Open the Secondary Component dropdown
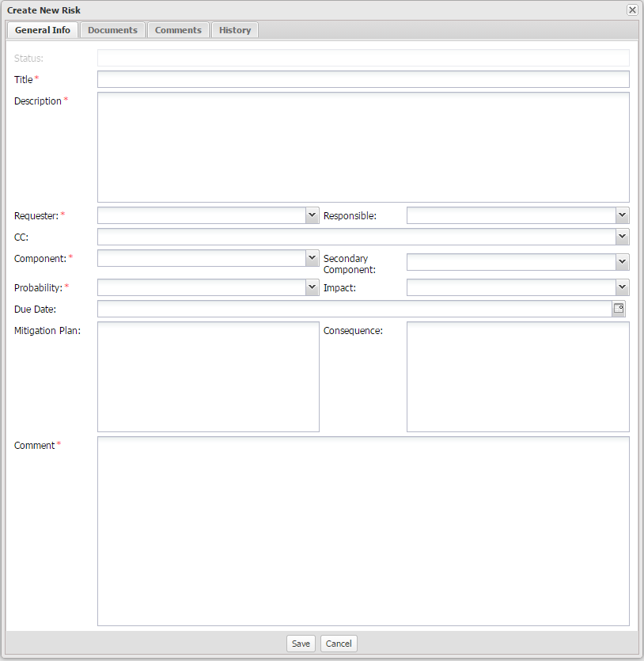Image resolution: width=644 pixels, height=661 pixels. [622, 261]
